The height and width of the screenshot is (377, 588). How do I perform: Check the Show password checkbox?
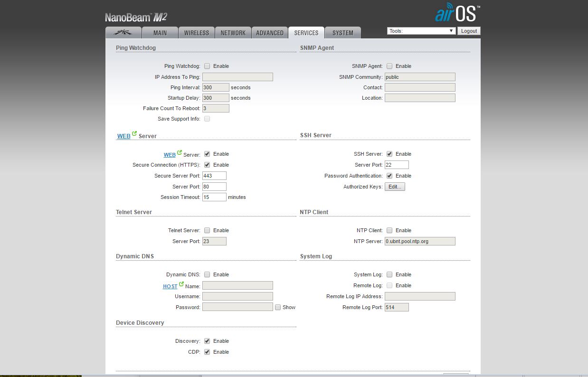click(x=278, y=307)
